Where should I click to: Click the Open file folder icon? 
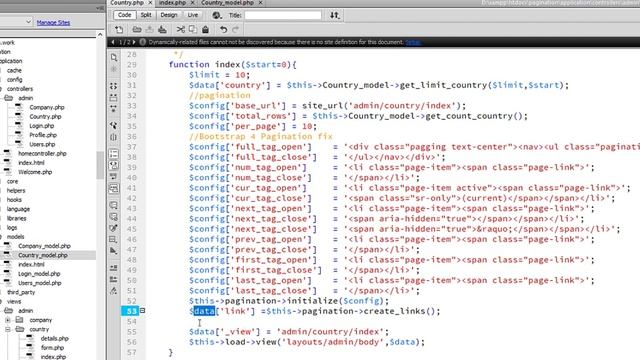[137, 29]
